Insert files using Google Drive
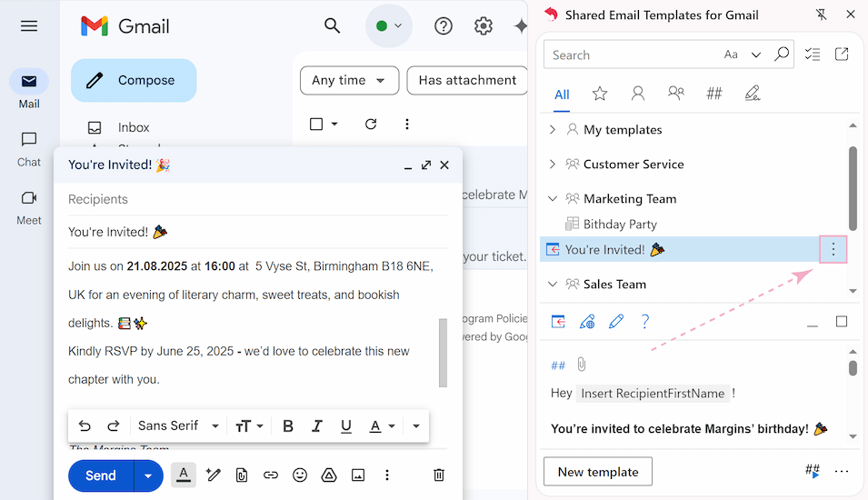The width and height of the screenshot is (868, 500). tap(329, 475)
